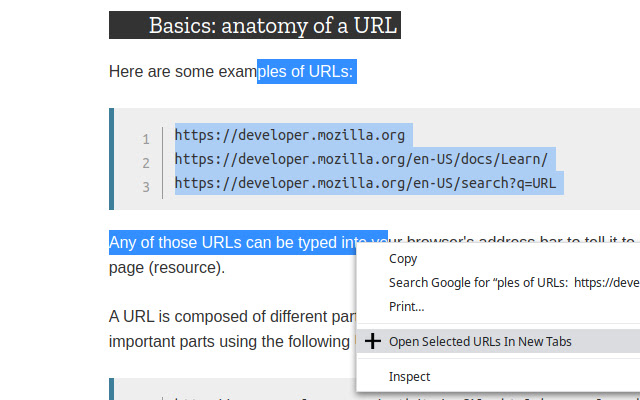Click the text important parts using the following
Viewport: 640px width, 400px height.
[230, 341]
